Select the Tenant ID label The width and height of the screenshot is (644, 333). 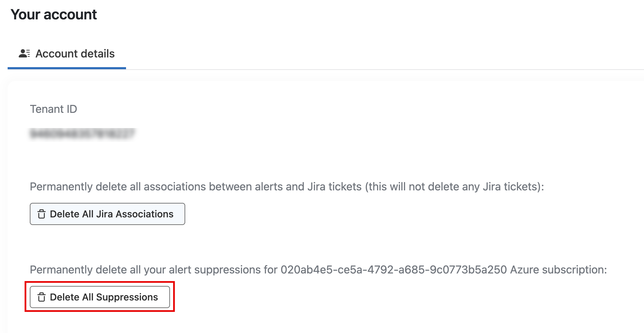coord(53,109)
